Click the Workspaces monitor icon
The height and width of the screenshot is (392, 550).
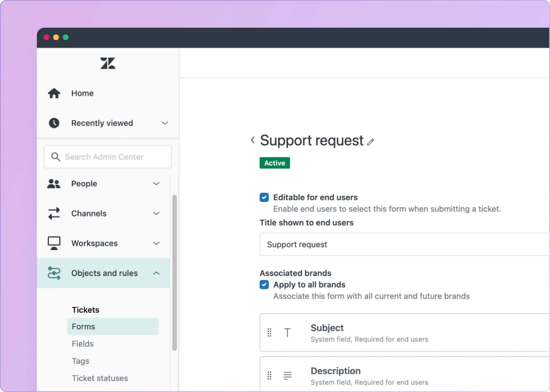(54, 243)
